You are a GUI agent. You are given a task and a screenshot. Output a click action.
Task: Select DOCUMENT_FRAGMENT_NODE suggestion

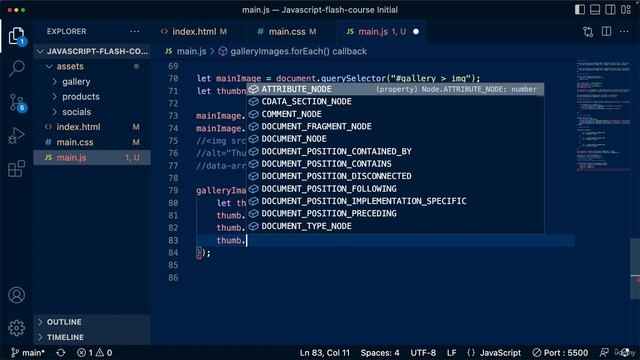[x=395, y=126]
